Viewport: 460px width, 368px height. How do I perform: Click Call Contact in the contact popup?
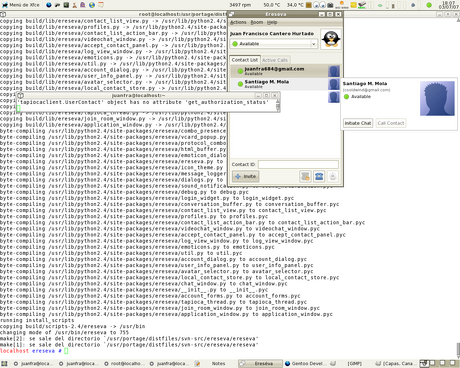(x=391, y=123)
